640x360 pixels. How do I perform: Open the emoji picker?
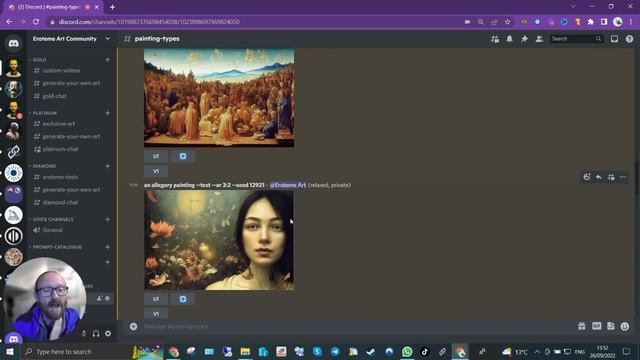624,326
